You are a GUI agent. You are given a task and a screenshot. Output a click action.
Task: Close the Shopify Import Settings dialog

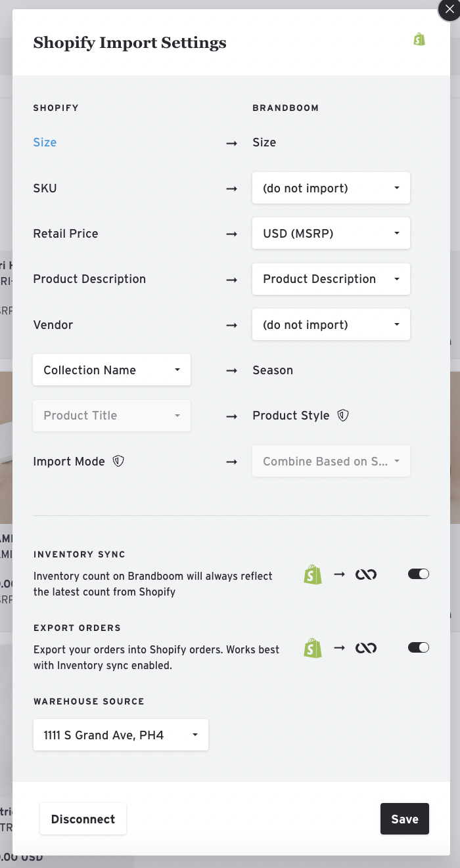click(x=449, y=10)
